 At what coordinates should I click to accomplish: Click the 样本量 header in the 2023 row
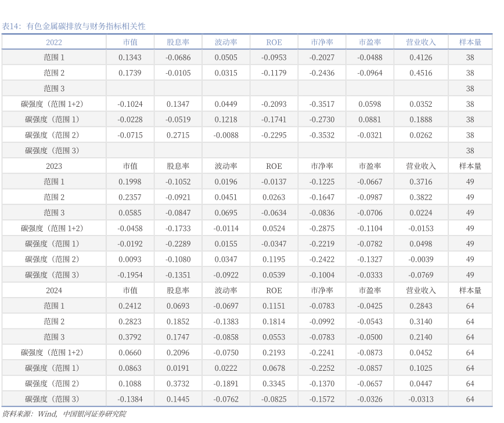(470, 166)
